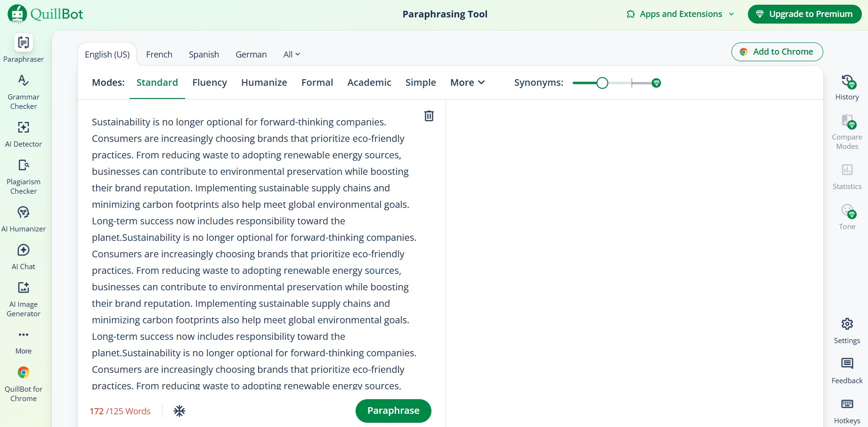The image size is (868, 427).
Task: Open the Plagiarism Checker
Action: click(x=23, y=174)
